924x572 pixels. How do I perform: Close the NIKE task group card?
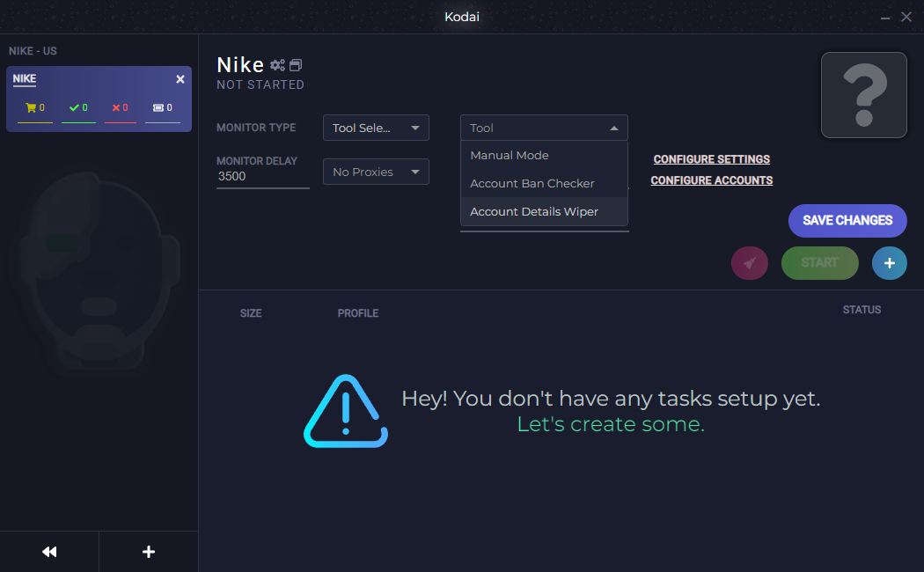(x=180, y=79)
